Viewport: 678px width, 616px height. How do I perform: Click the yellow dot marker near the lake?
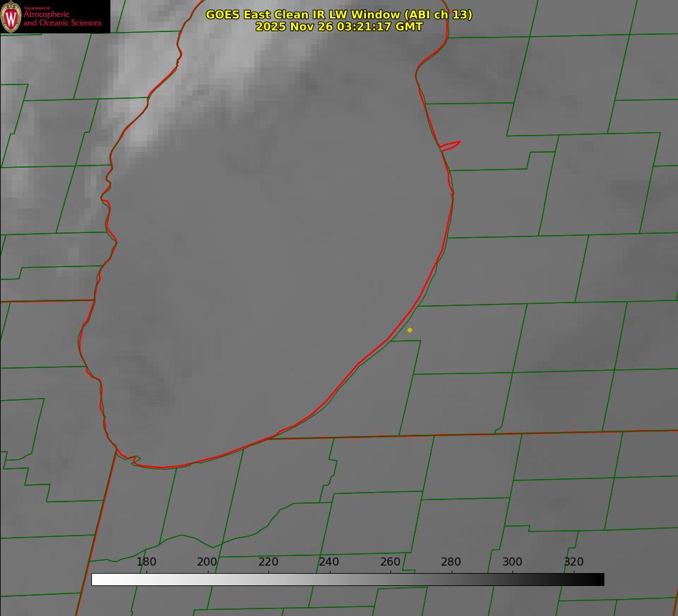click(410, 330)
